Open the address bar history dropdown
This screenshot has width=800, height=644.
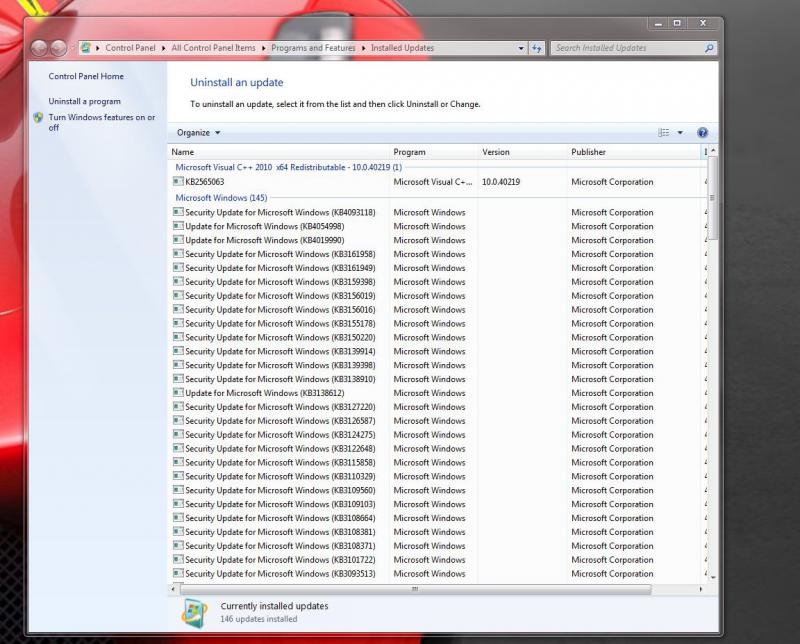(x=521, y=48)
